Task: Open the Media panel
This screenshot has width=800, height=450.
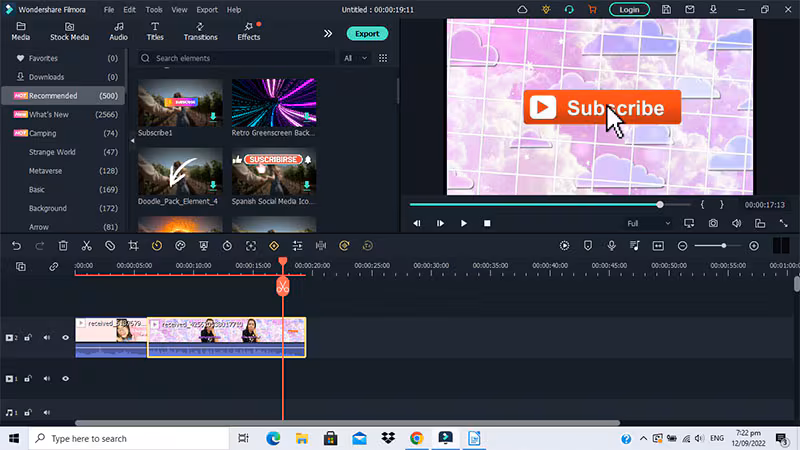Action: 20,32
